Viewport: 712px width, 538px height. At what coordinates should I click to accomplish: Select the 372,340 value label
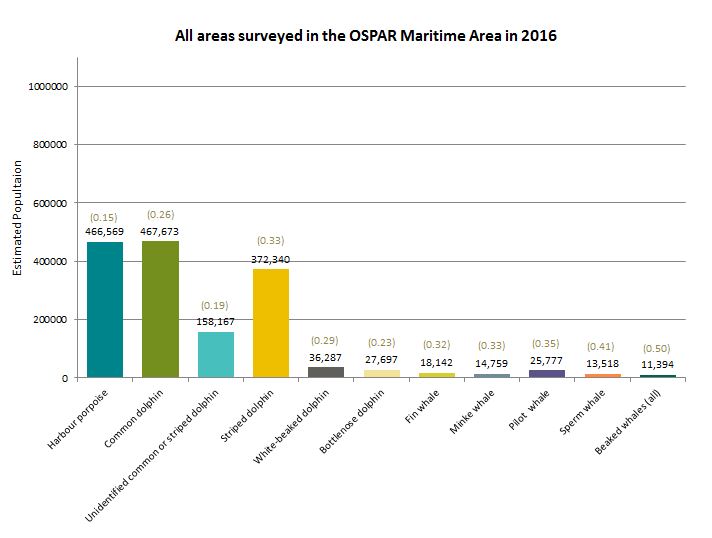(270, 259)
